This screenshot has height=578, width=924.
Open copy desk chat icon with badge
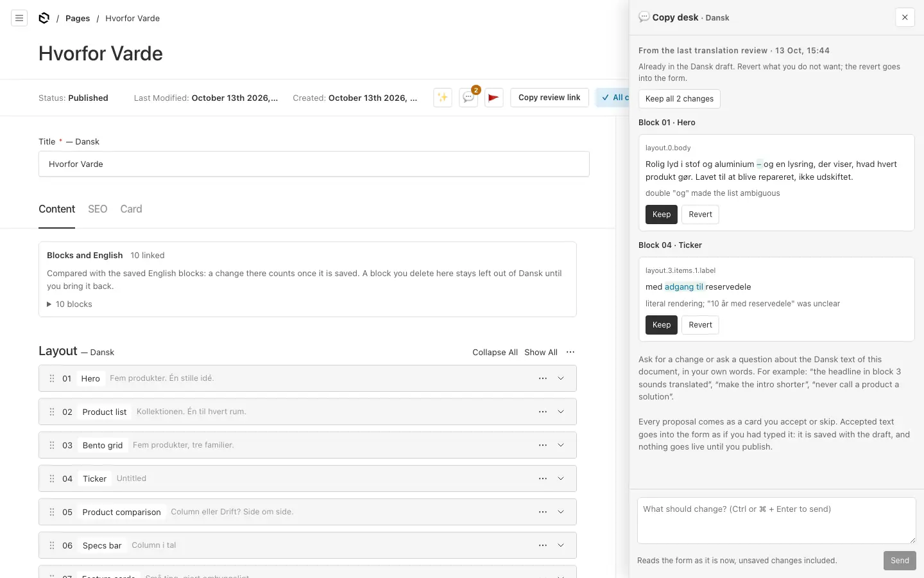[x=469, y=98]
